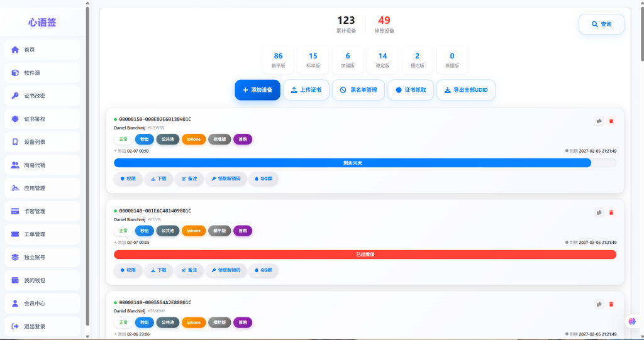The height and width of the screenshot is (340, 644).
Task: Click the 正常 status tag on device E88801C
Action: click(x=123, y=322)
